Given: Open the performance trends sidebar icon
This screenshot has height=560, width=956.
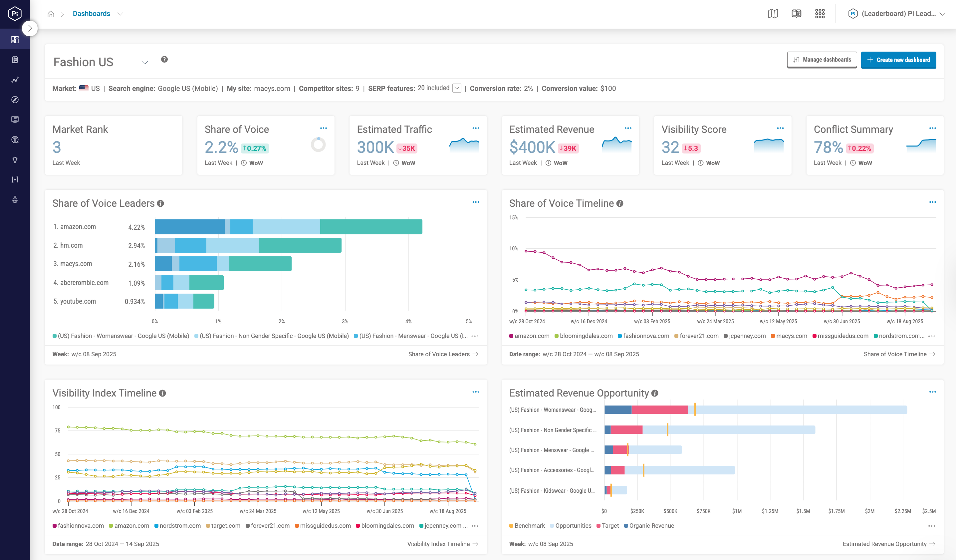Looking at the screenshot, I should point(15,79).
